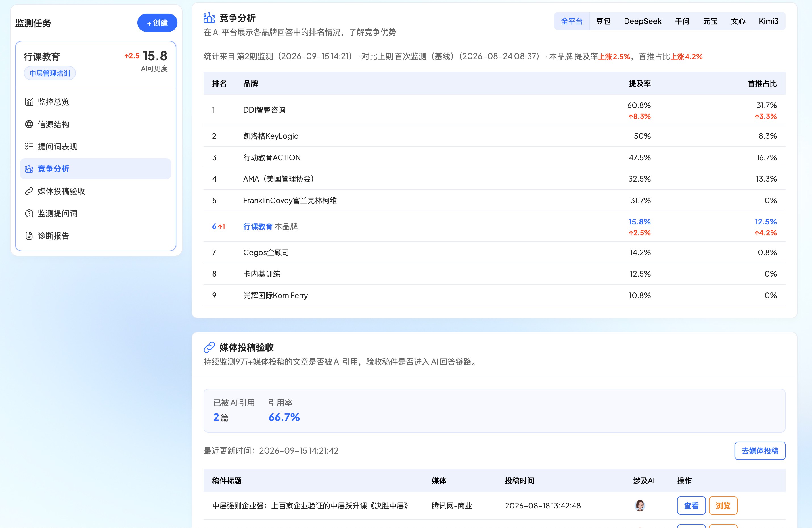Open 诊断报告 in sidebar
812x528 pixels.
(x=95, y=236)
